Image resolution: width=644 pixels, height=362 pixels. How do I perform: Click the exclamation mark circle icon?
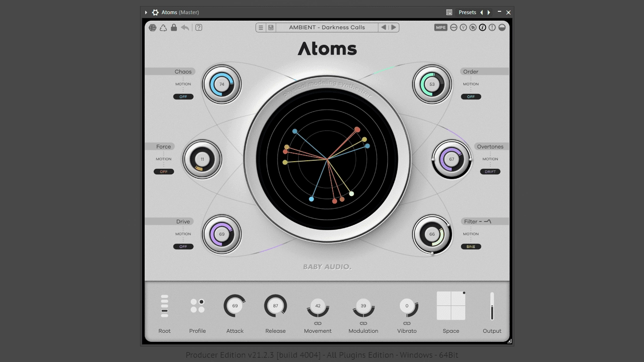(x=492, y=27)
